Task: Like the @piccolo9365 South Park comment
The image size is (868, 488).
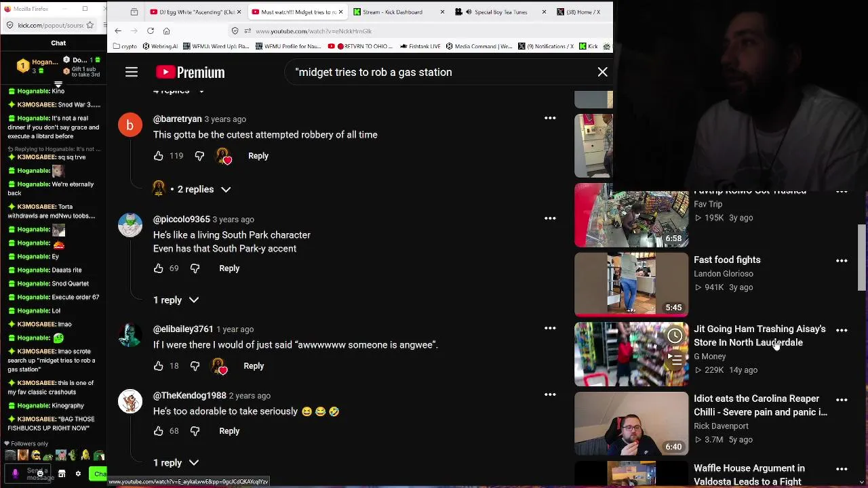Action: click(x=158, y=268)
